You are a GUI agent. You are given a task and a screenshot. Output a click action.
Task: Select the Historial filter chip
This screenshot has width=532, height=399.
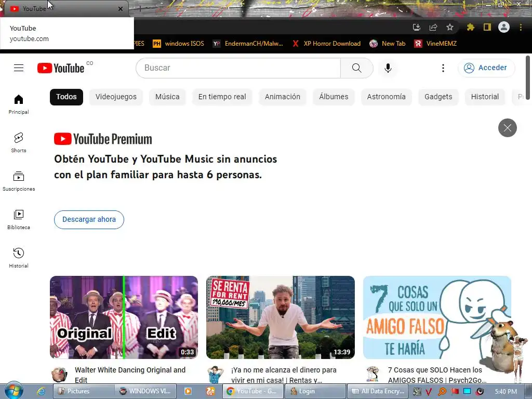pos(485,97)
